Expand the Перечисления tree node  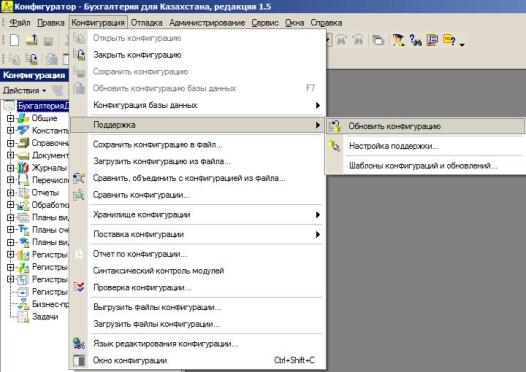[10, 180]
